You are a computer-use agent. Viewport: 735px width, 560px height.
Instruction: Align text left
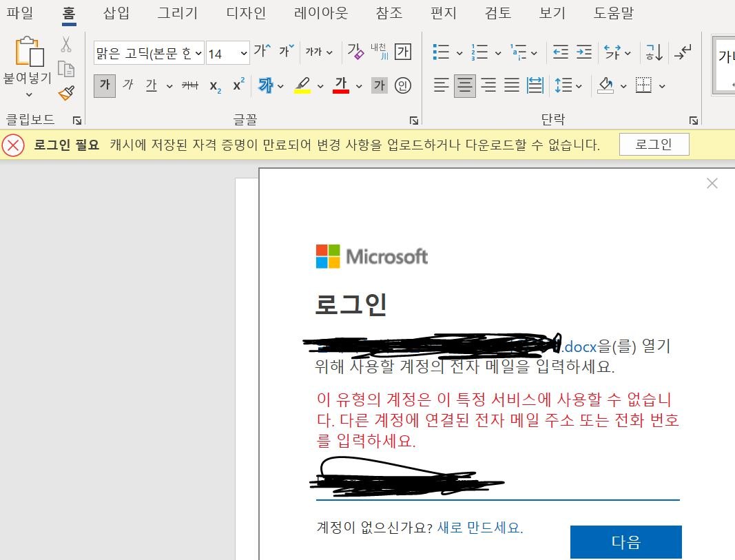coord(441,85)
